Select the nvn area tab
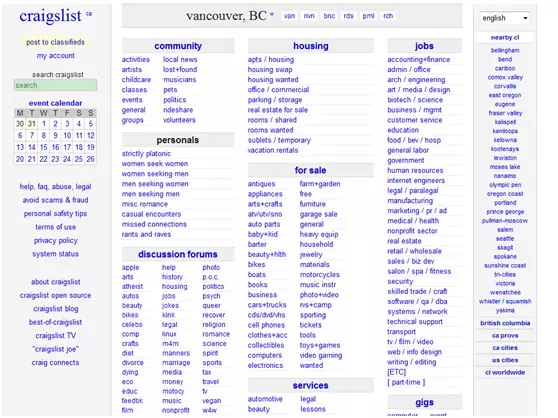 [x=309, y=16]
